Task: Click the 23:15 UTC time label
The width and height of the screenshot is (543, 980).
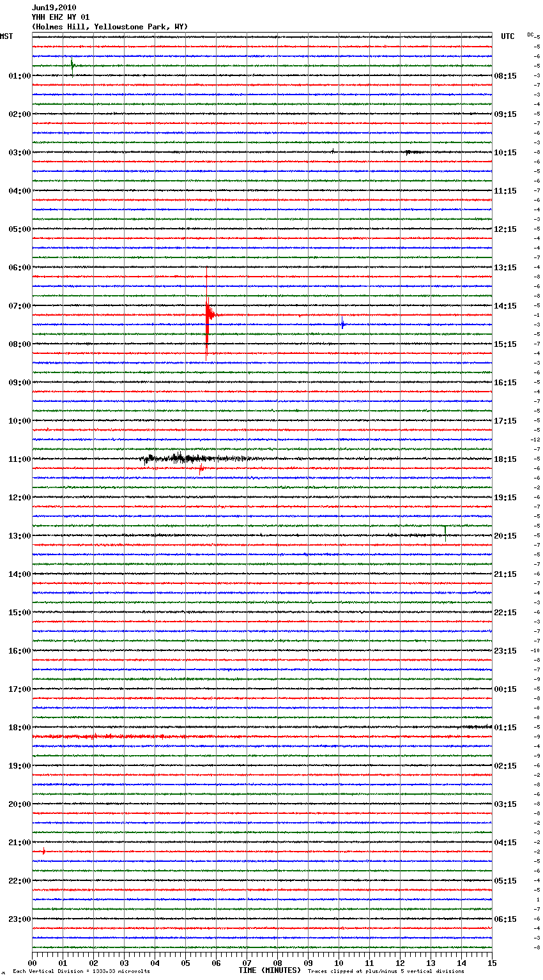Action: click(x=505, y=651)
